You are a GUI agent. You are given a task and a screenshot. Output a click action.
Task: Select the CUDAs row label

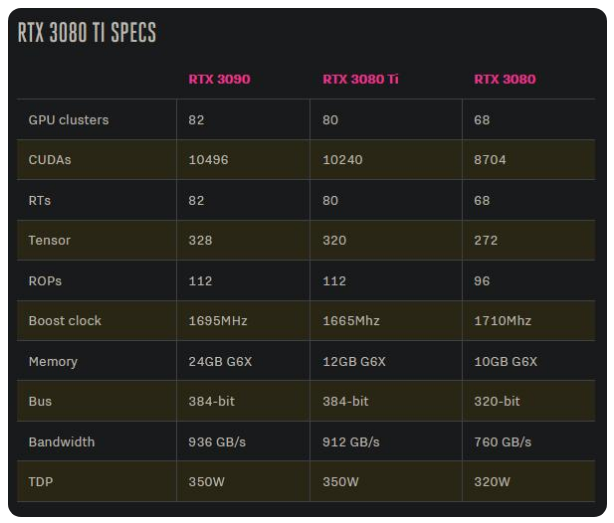[50, 160]
